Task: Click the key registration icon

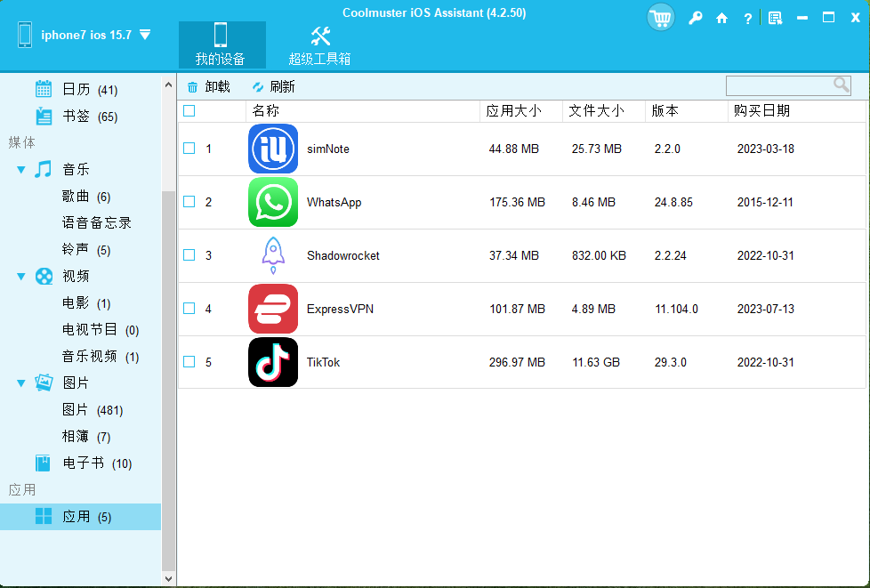Action: [696, 19]
